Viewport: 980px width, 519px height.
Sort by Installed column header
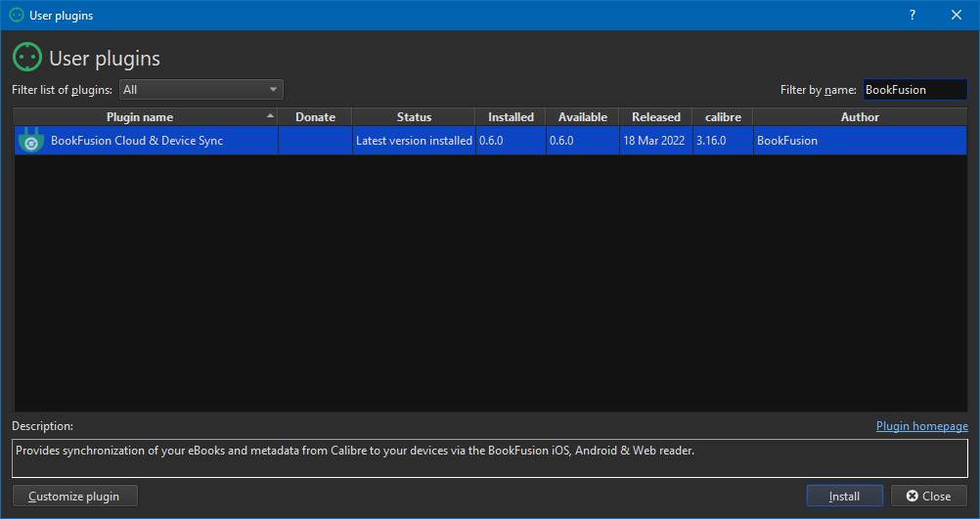[x=511, y=116]
